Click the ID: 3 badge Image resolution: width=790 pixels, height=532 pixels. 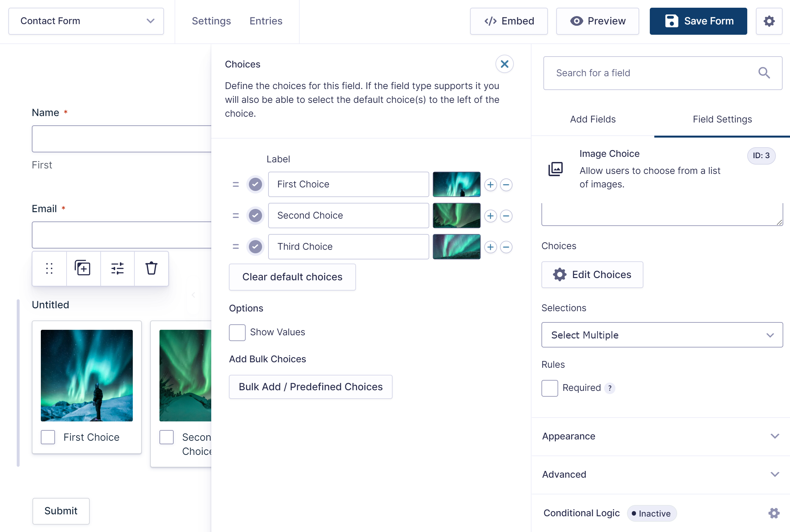(x=761, y=156)
